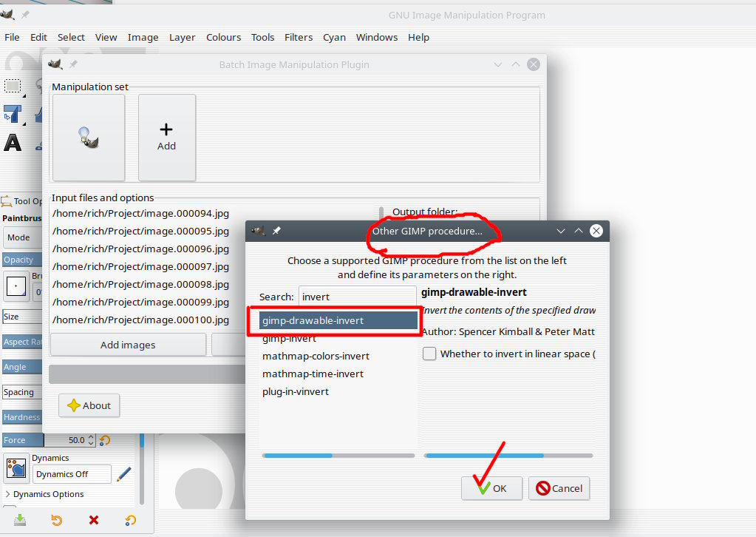
Task: Open the Tool Options tab icon
Action: tap(6, 201)
